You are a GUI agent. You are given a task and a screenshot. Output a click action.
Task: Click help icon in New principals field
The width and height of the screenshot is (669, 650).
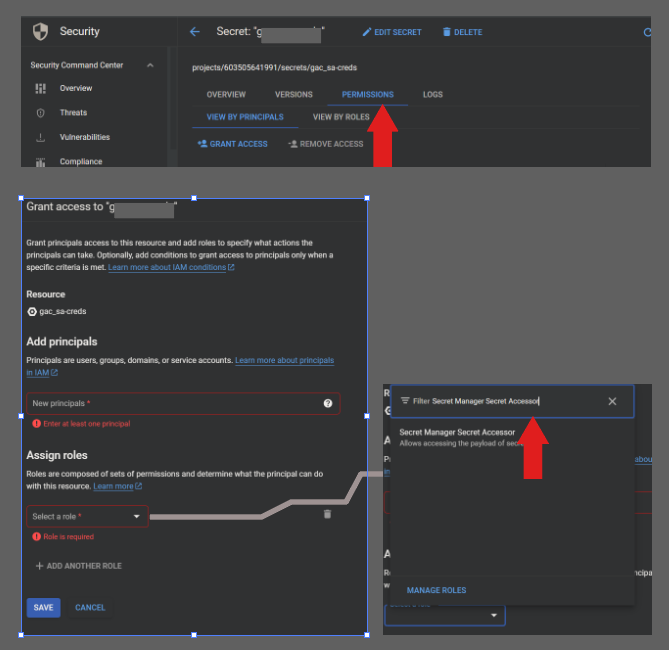(x=328, y=403)
